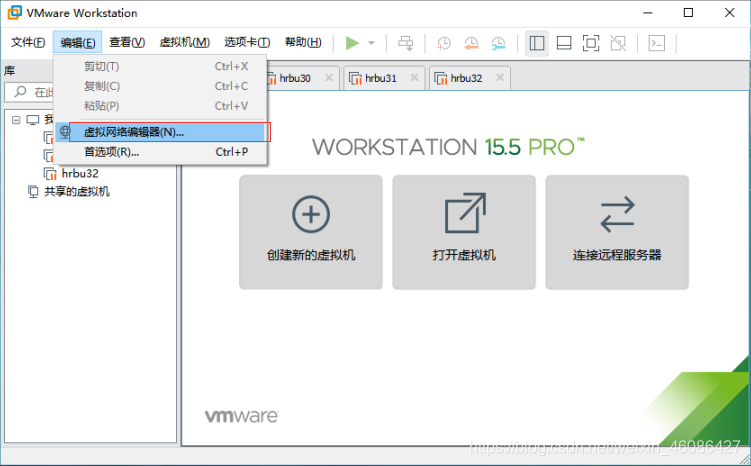Open the power options dropdown arrow
751x466 pixels.
click(x=371, y=43)
